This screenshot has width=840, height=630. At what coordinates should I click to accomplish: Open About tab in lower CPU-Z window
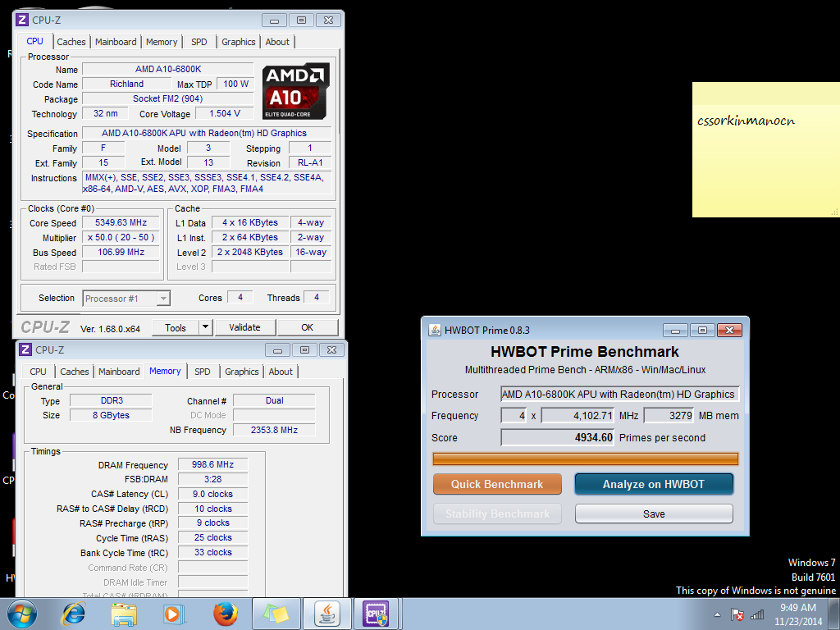281,372
